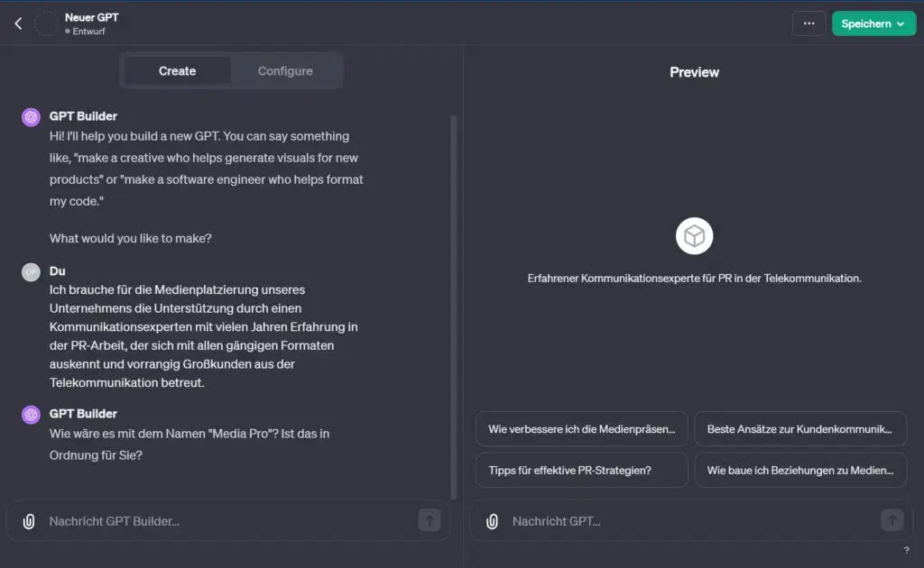Click the 'Preview' heading
The height and width of the screenshot is (568, 924).
694,72
